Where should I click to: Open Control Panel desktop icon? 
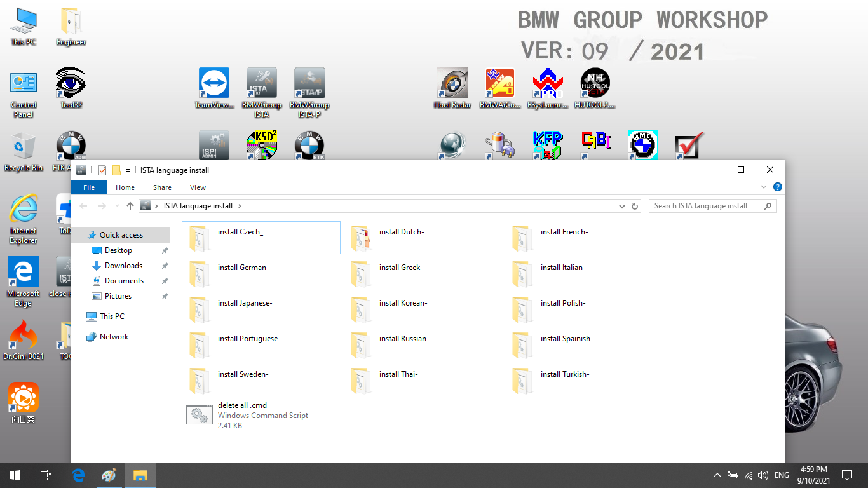click(24, 94)
